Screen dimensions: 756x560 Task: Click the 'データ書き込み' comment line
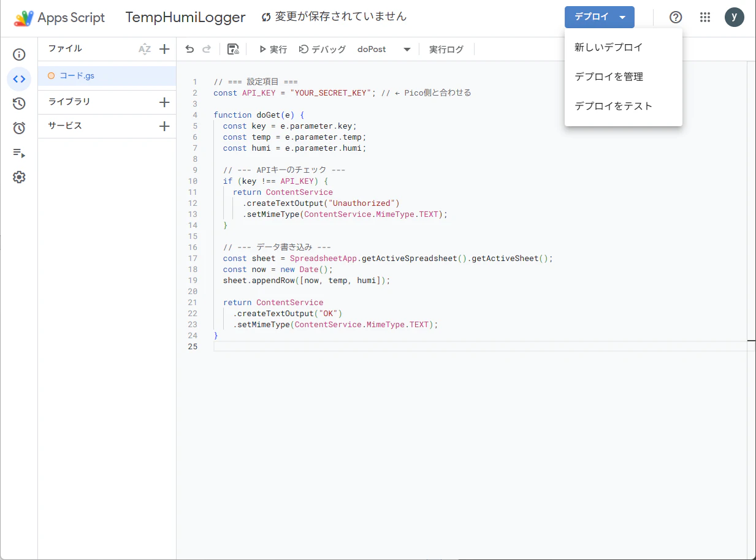click(x=277, y=248)
